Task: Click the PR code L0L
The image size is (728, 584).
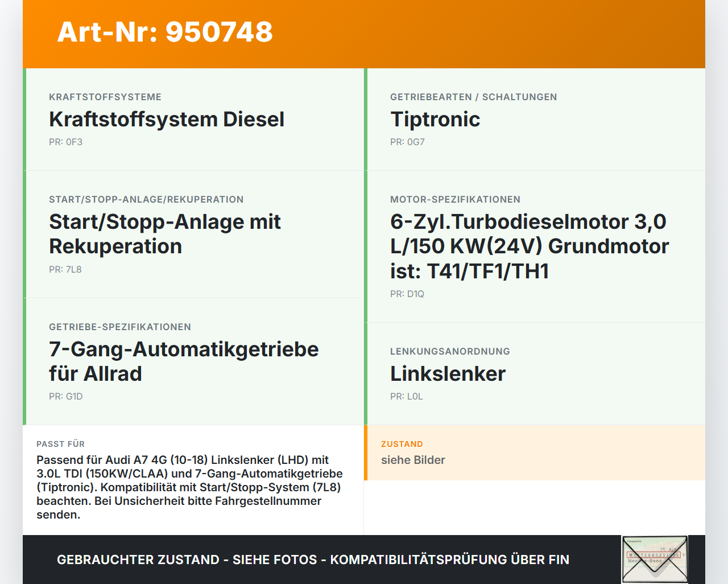Action: (x=406, y=396)
